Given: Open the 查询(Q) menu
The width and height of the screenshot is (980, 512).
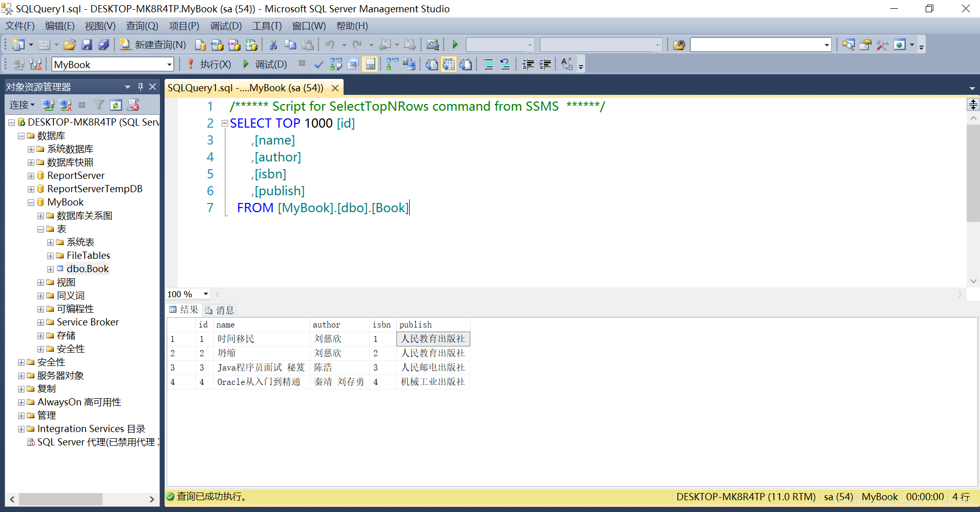Looking at the screenshot, I should click(142, 26).
